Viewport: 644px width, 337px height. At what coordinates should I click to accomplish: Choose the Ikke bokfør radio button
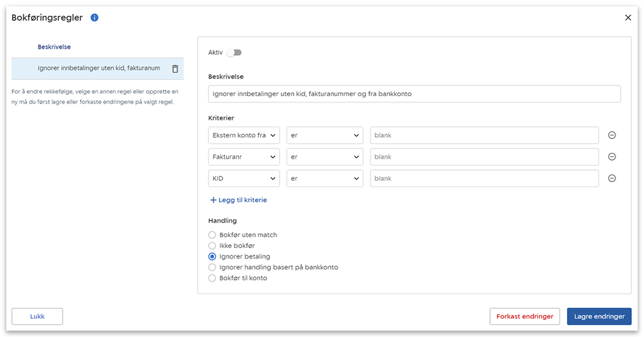pyautogui.click(x=212, y=246)
